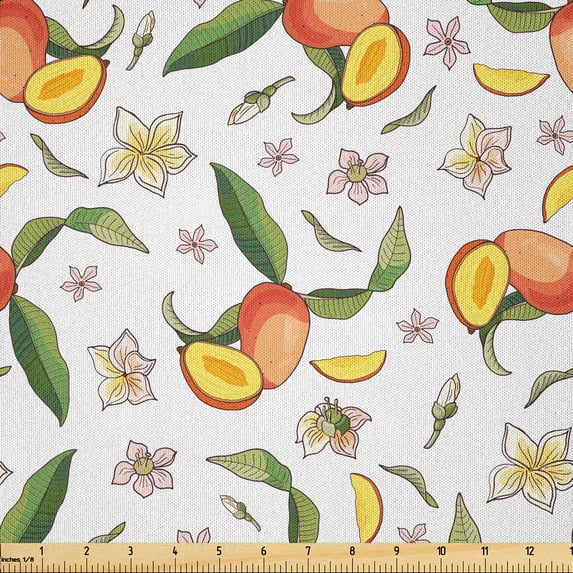Click the ruler mark labeled 8
The height and width of the screenshot is (573, 573).
(352, 551)
